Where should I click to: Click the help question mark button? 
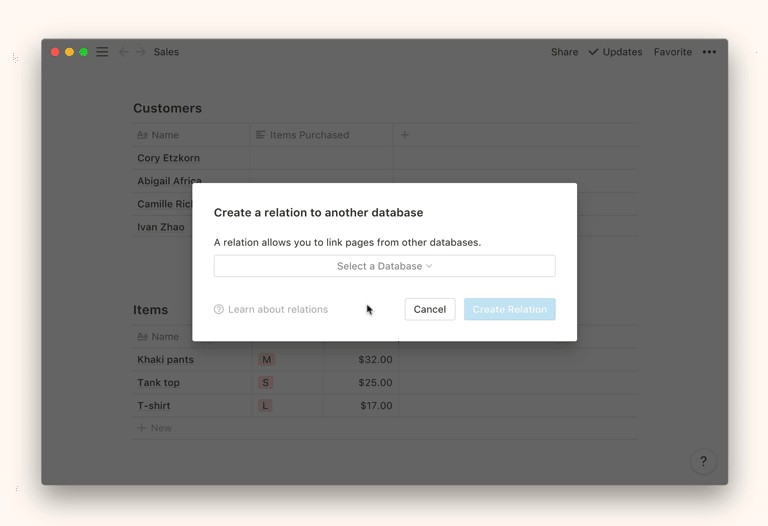coord(703,461)
